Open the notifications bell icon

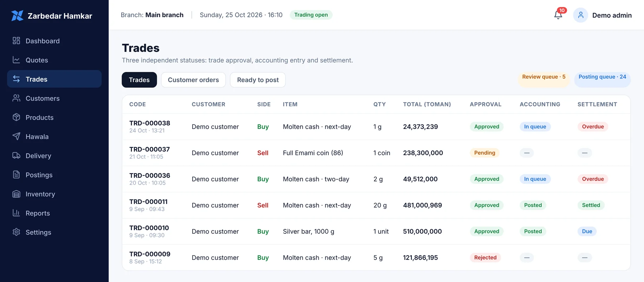pos(558,15)
